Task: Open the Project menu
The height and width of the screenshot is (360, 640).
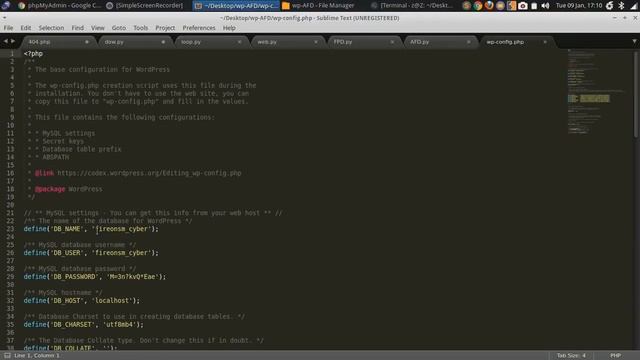Action: [x=165, y=28]
